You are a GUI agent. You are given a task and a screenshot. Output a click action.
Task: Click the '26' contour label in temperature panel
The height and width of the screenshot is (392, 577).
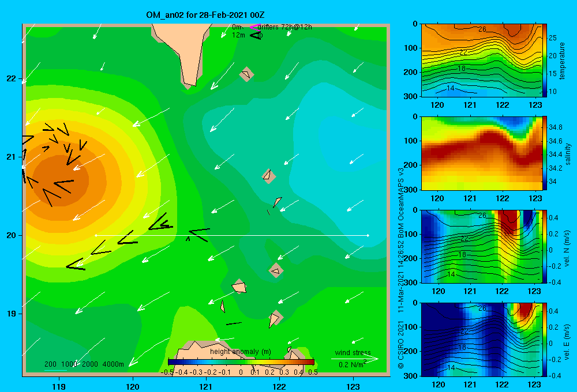tap(482, 29)
